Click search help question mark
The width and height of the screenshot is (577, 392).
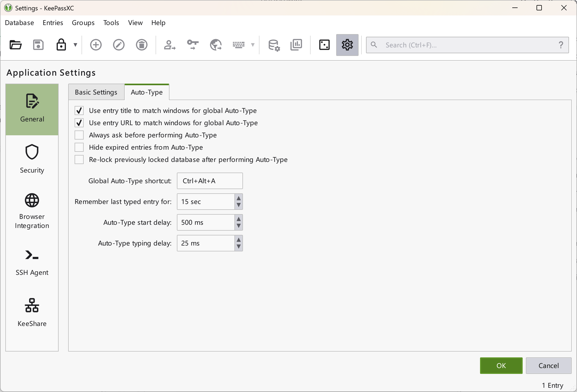point(561,45)
